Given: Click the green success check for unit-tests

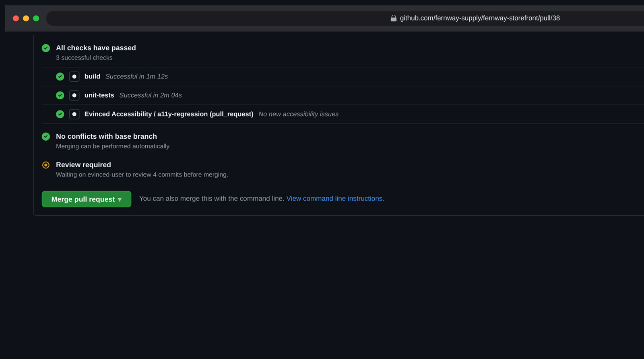Looking at the screenshot, I should coord(60,95).
